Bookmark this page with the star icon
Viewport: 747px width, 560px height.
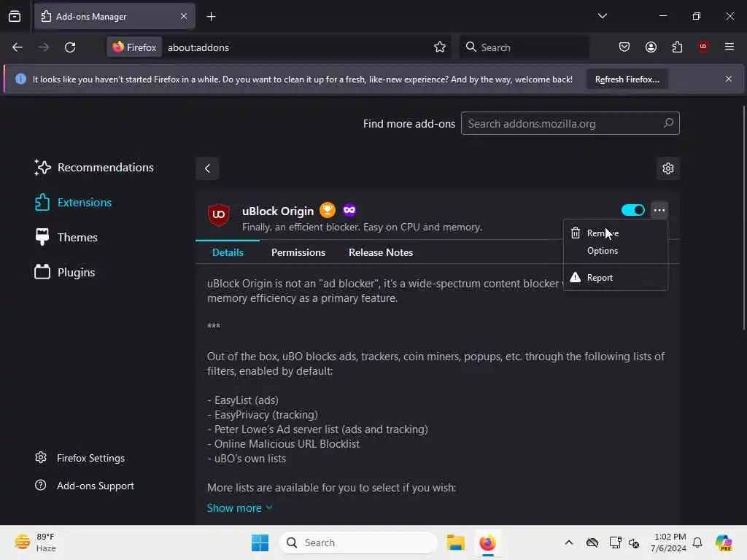(x=440, y=47)
